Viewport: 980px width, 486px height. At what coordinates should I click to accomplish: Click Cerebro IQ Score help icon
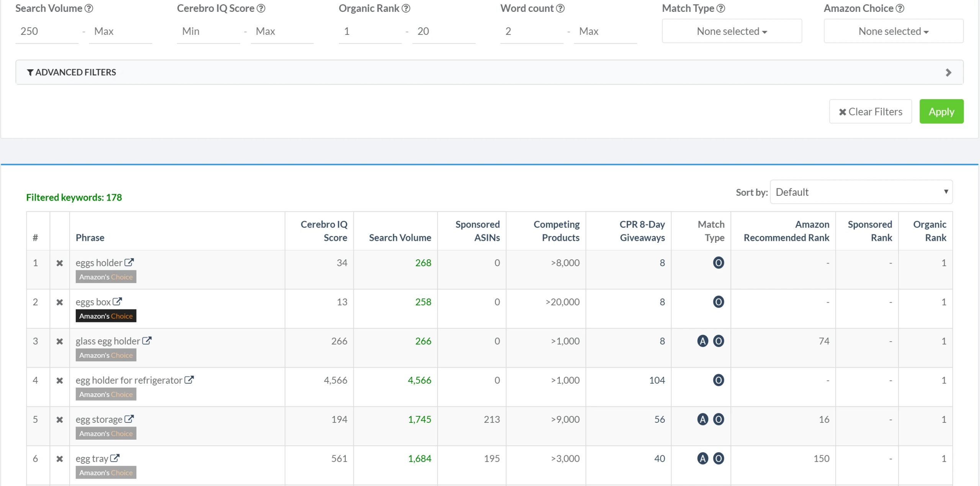[261, 8]
